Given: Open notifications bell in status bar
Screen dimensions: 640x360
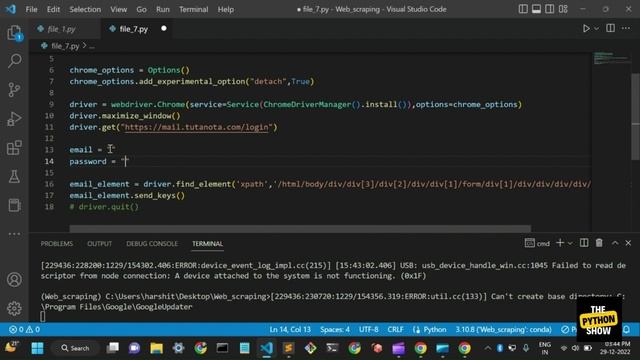Looking at the screenshot, I should click(627, 329).
